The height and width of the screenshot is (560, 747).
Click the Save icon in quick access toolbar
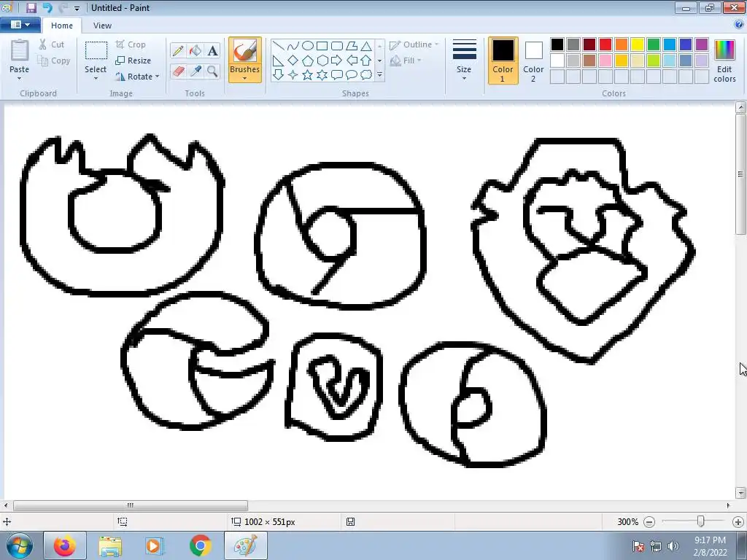pos(31,7)
